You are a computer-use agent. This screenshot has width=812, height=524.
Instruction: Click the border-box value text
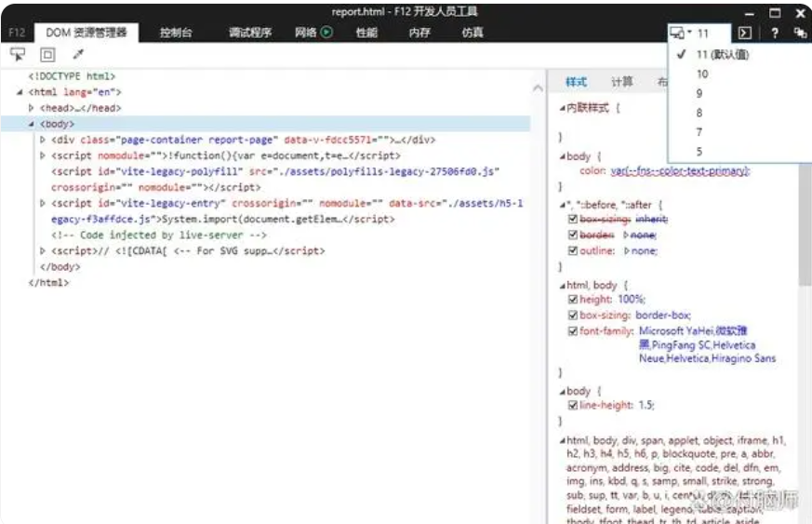click(663, 316)
